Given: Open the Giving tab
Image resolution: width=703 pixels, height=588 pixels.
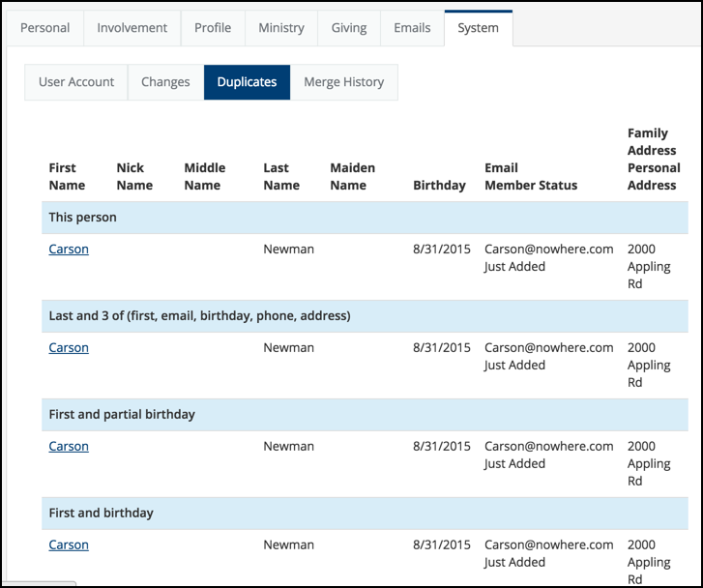Looking at the screenshot, I should click(349, 28).
